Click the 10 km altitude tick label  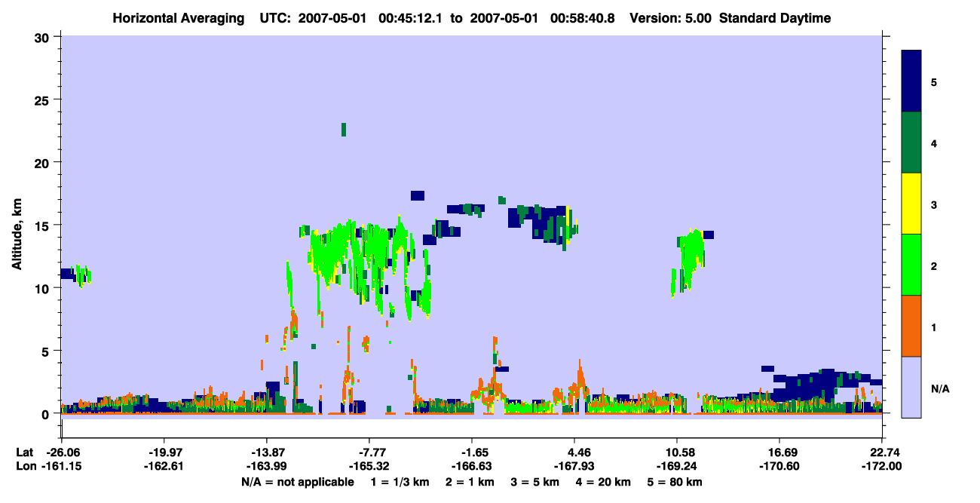(44, 288)
